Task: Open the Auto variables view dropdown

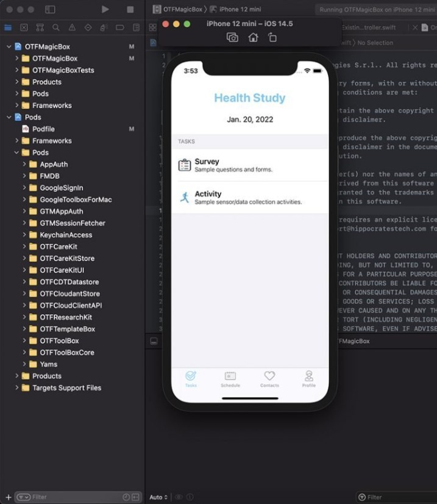Action: [158, 497]
